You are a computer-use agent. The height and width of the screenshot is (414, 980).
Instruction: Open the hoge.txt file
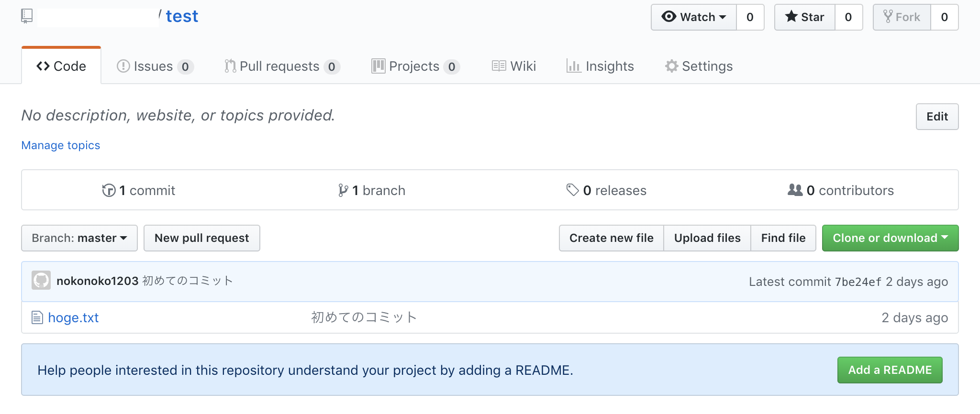click(73, 317)
